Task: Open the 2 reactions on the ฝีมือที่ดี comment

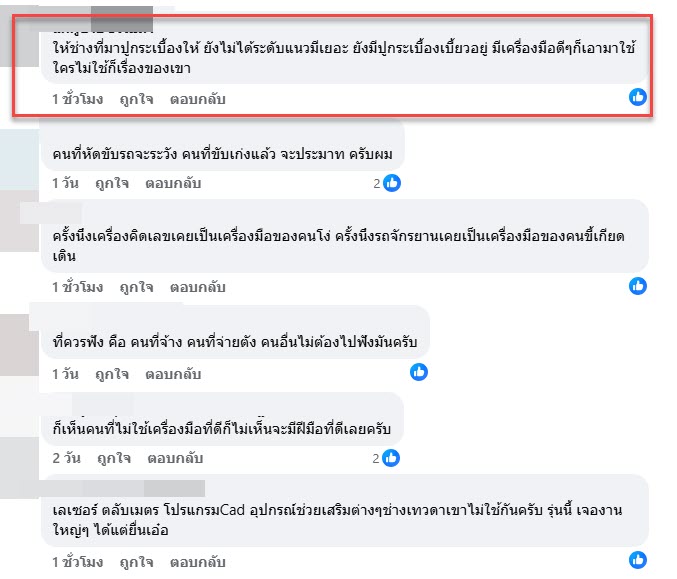Action: [387, 458]
